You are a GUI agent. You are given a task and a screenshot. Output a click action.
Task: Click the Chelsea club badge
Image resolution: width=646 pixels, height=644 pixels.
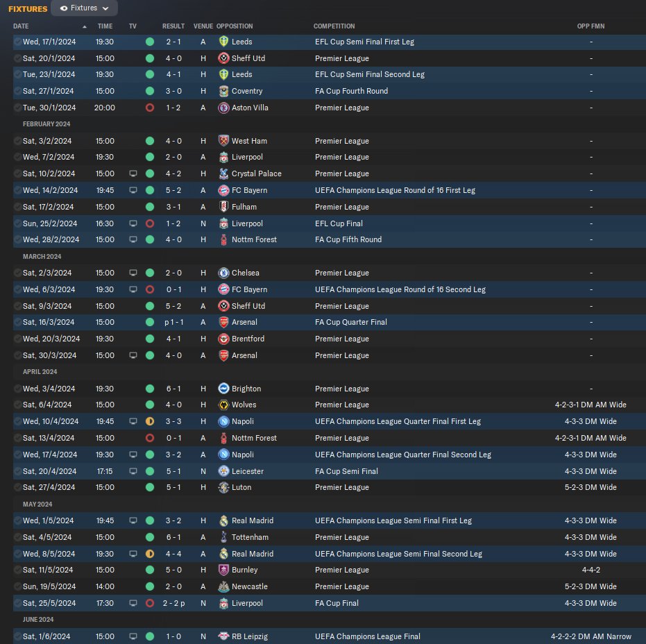(x=223, y=273)
